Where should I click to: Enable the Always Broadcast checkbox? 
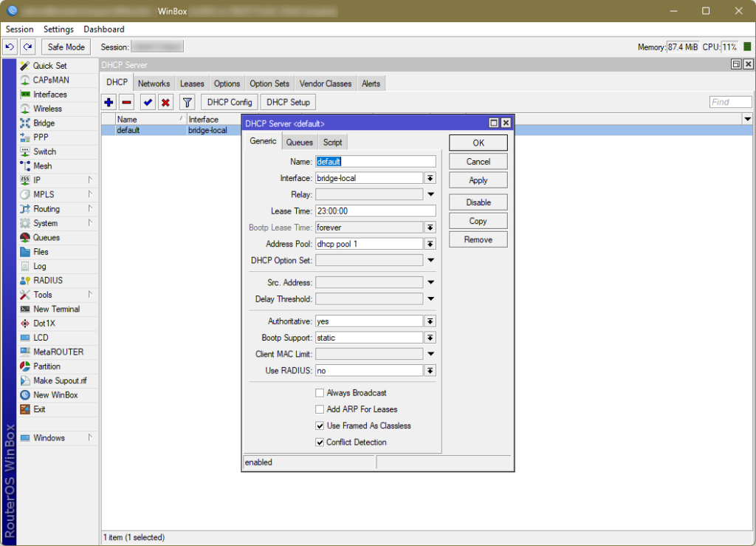(x=320, y=392)
